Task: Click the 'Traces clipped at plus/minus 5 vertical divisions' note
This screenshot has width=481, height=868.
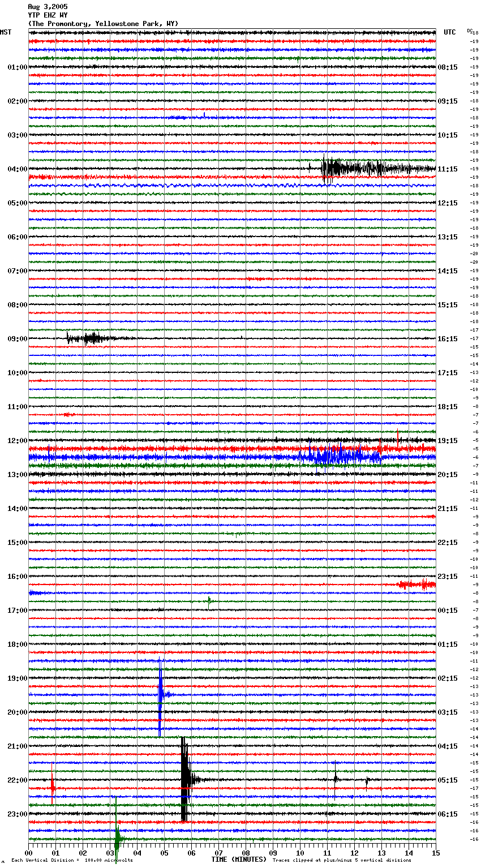Action: click(342, 860)
